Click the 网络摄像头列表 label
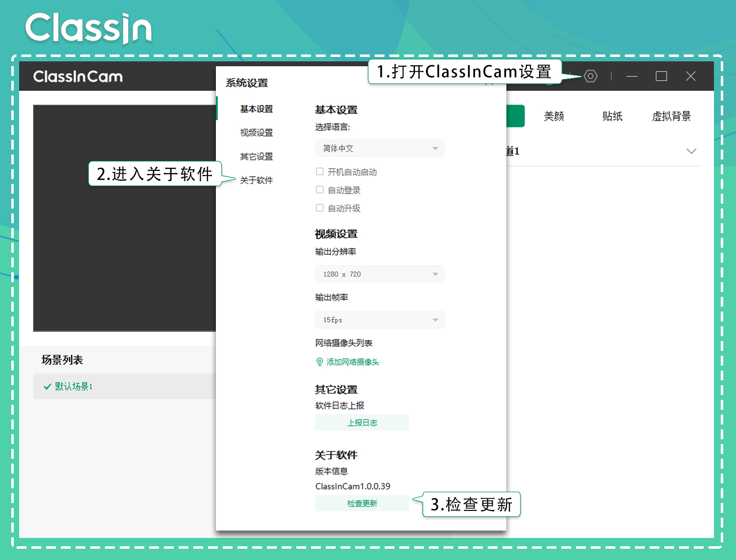 point(344,343)
